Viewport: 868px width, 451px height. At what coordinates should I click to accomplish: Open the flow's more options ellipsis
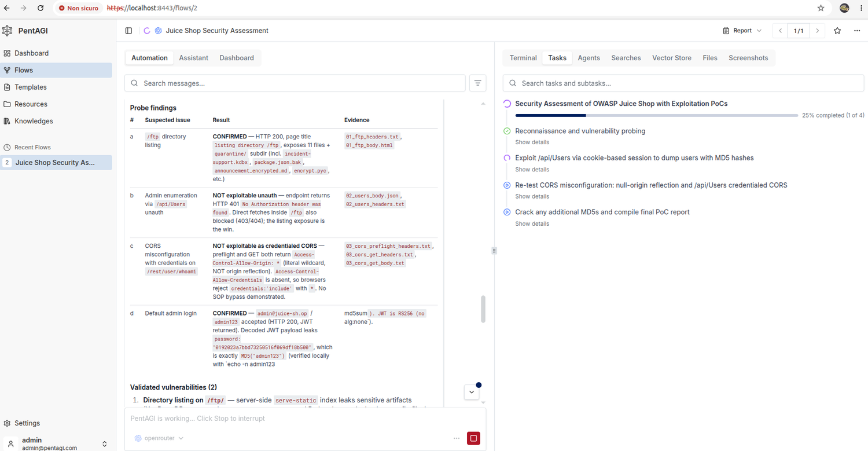coord(857,31)
